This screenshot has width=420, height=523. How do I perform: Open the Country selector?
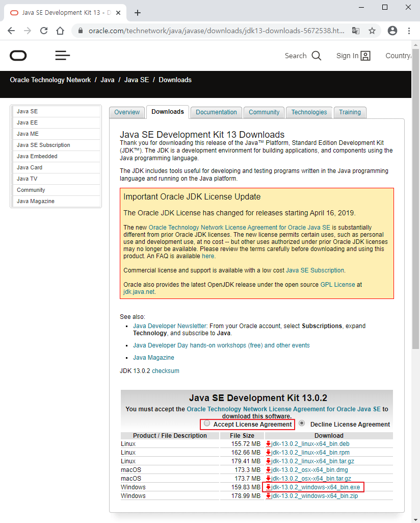click(398, 56)
